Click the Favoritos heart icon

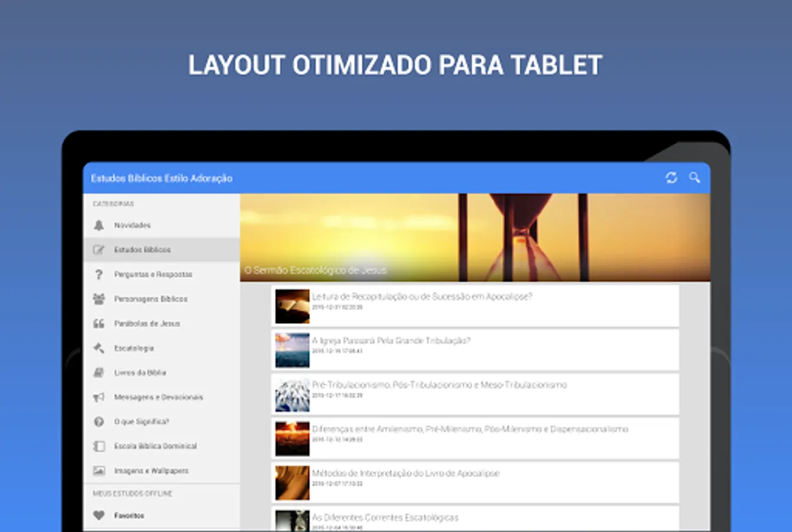(x=99, y=515)
